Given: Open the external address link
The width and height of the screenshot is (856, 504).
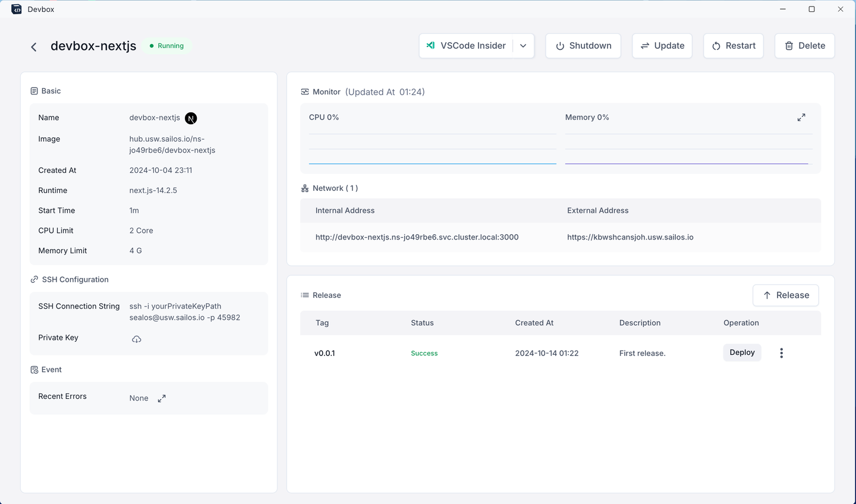Looking at the screenshot, I should [x=630, y=237].
